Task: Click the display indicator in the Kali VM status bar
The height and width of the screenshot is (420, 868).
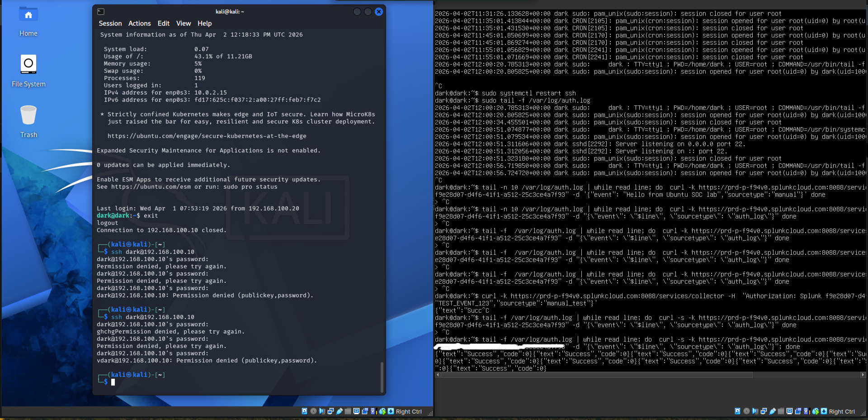Action: click(x=356, y=411)
